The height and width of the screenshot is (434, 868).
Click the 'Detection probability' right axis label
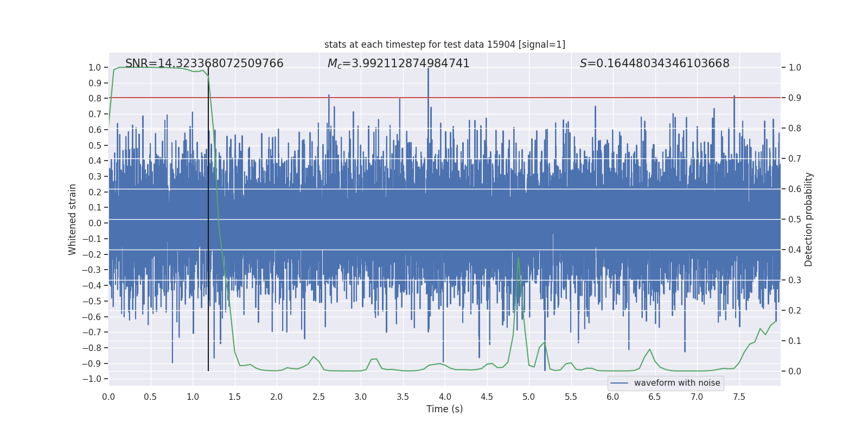pyautogui.click(x=808, y=219)
